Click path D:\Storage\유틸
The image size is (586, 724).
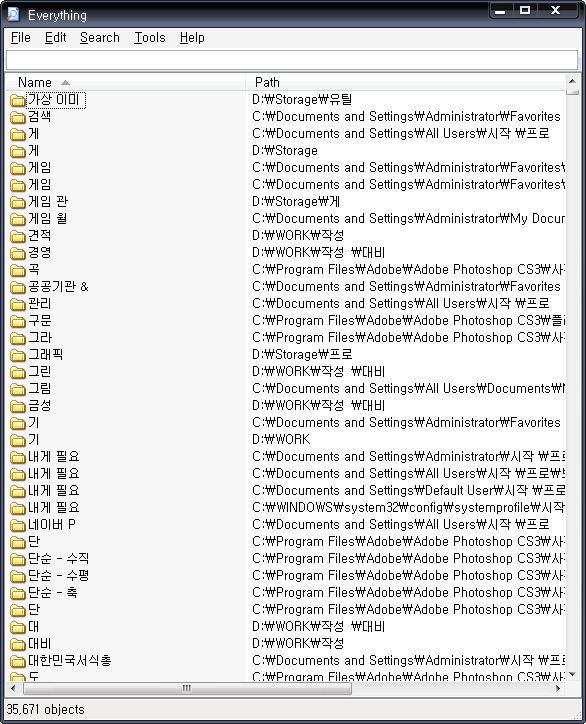click(302, 100)
